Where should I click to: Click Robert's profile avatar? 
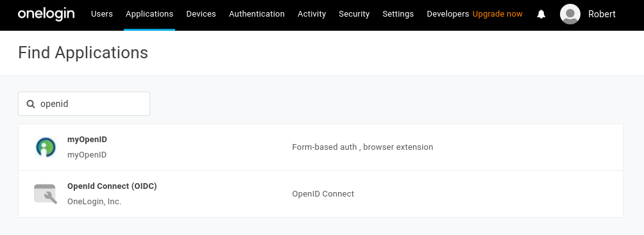pyautogui.click(x=570, y=14)
